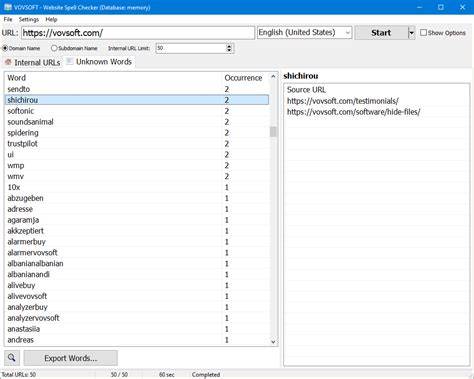Click the Vovsoft app icon in title bar

pyautogui.click(x=8, y=7)
